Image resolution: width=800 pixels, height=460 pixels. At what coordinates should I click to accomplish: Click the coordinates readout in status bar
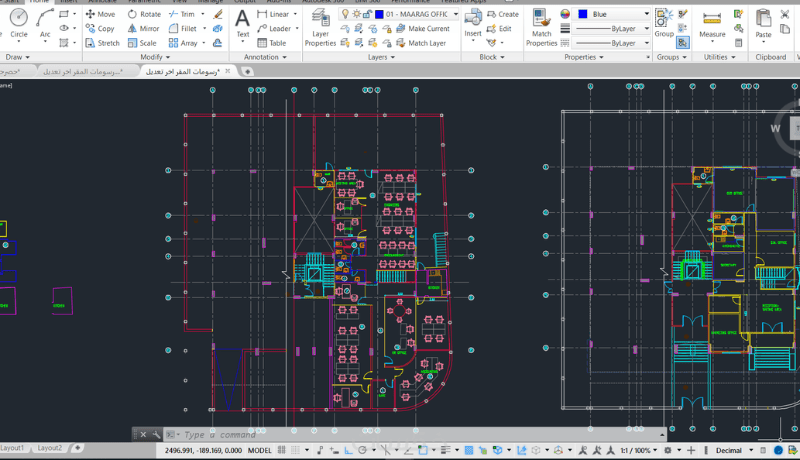pyautogui.click(x=203, y=450)
